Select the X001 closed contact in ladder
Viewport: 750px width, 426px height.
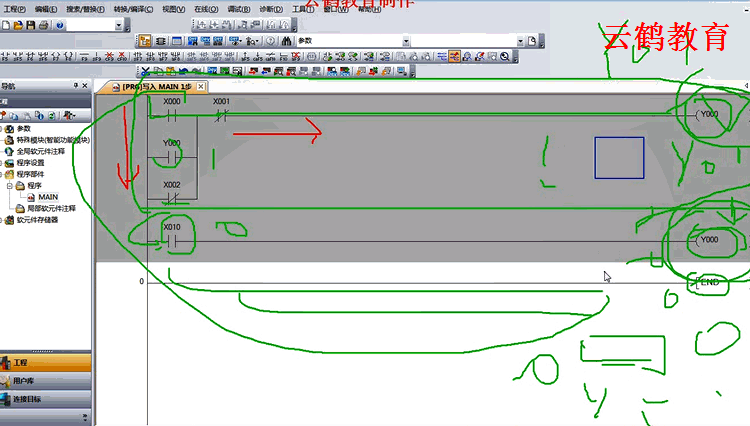(221, 115)
